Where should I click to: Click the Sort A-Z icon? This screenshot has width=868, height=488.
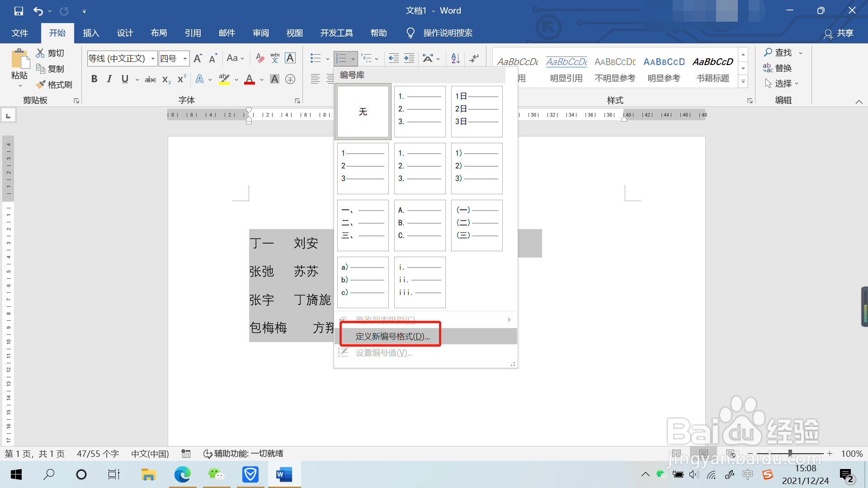455,58
